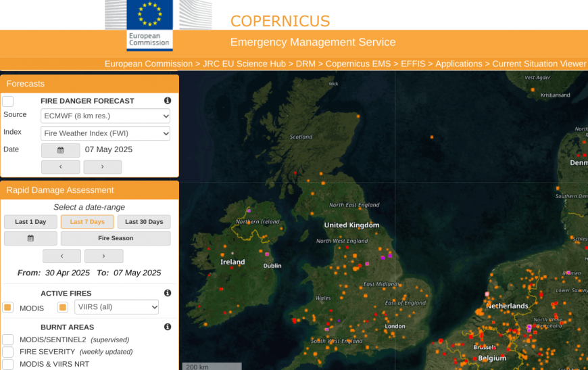Open Applications breadcrumb link
The width and height of the screenshot is (588, 370).
pyautogui.click(x=459, y=64)
